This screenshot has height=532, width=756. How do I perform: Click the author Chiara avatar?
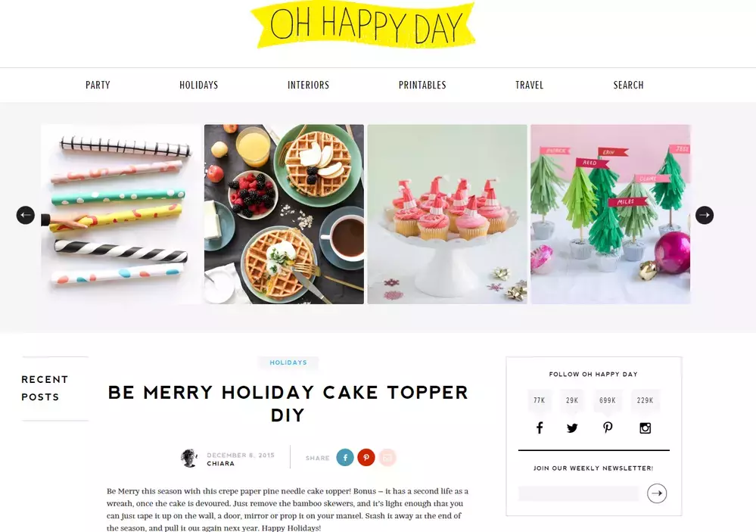189,458
